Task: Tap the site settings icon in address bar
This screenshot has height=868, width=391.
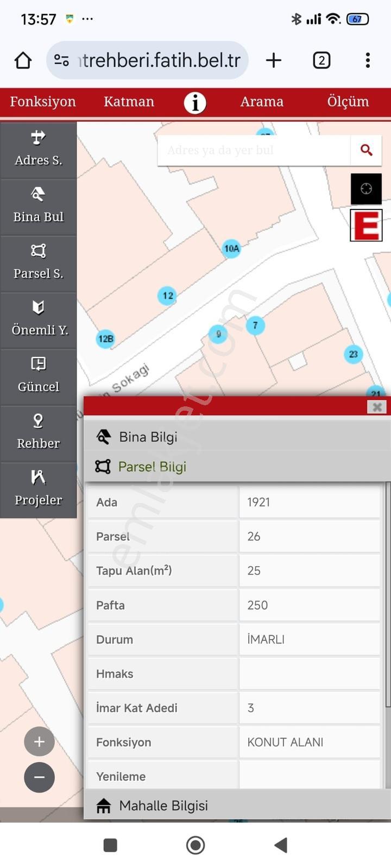Action: [61, 60]
